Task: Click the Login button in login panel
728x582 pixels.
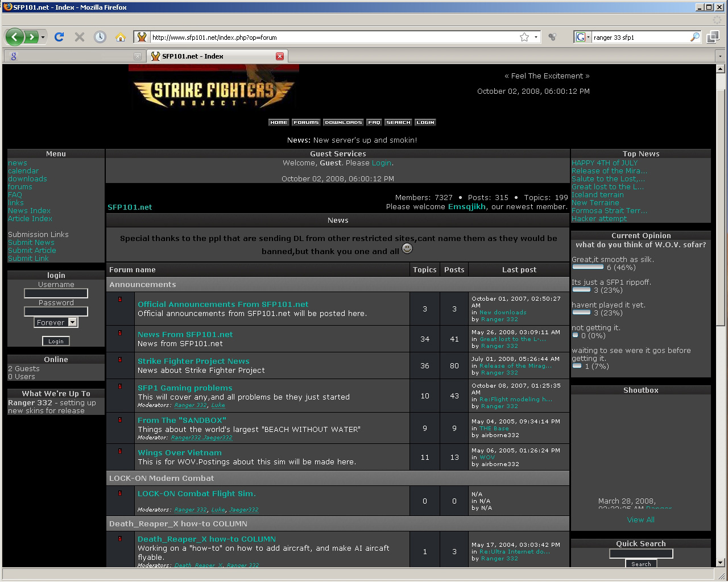Action: point(56,341)
